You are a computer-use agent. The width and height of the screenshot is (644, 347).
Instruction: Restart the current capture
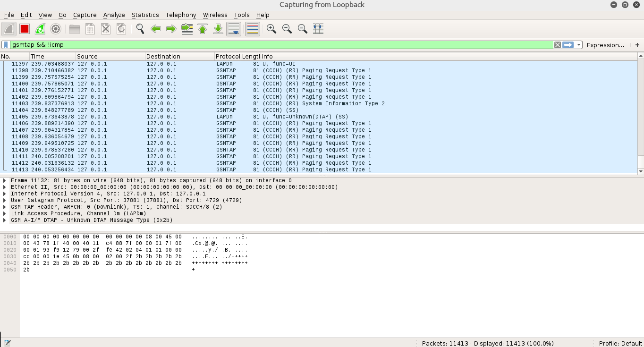(x=40, y=29)
